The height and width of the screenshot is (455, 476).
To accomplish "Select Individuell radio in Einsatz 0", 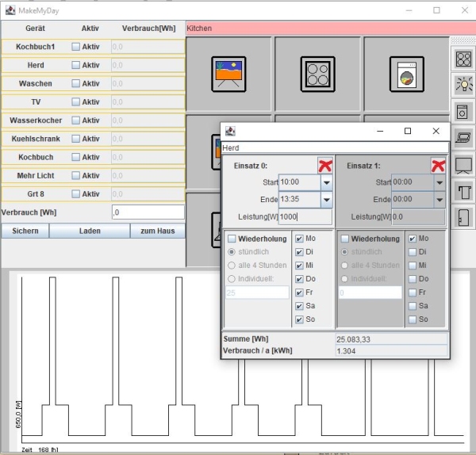I will 232,279.
